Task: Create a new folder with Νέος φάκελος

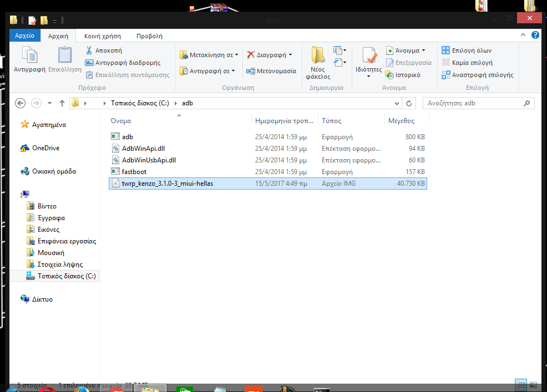Action: [318, 62]
